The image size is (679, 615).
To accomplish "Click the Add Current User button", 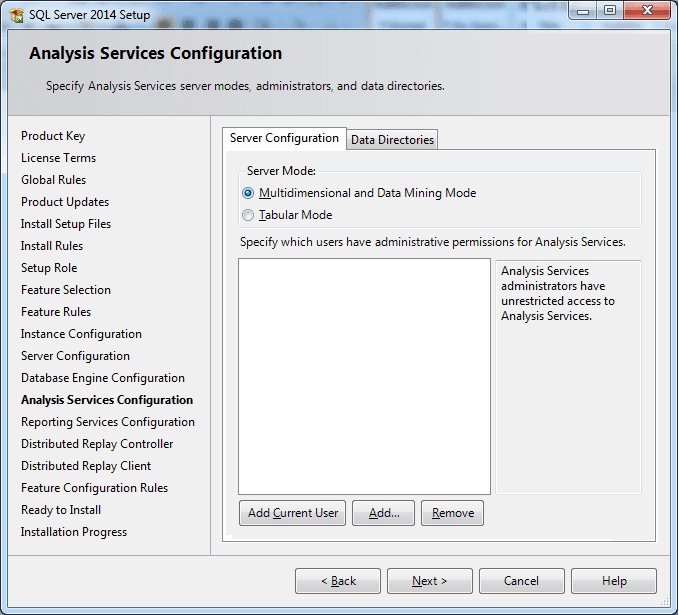I will click(x=293, y=513).
